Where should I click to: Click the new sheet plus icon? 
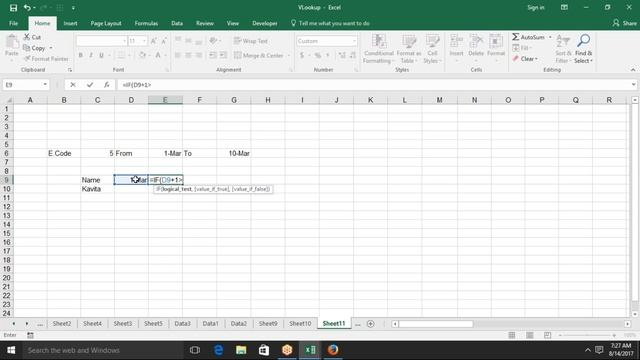coord(371,324)
